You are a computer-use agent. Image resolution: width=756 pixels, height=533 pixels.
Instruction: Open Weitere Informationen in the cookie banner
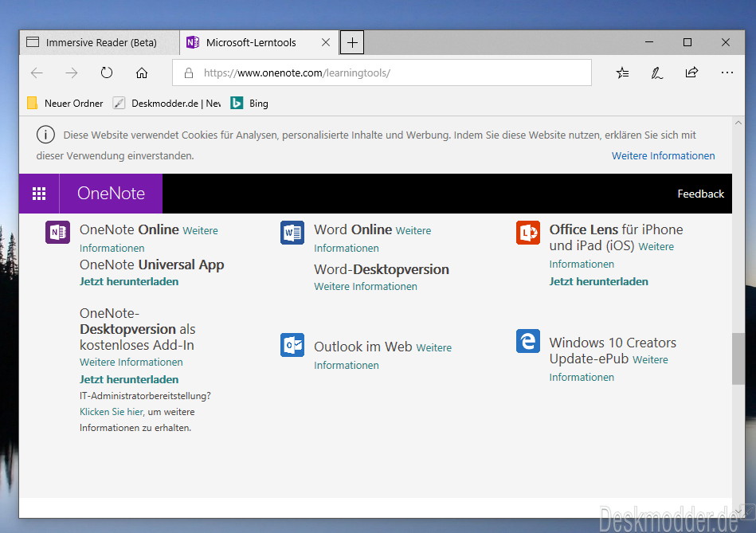663,156
